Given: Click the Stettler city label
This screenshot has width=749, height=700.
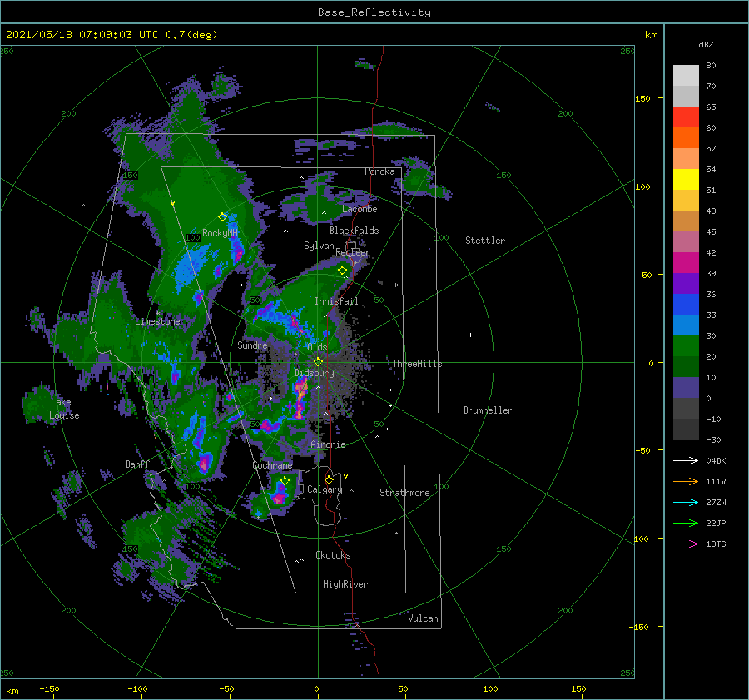Looking at the screenshot, I should 485,241.
